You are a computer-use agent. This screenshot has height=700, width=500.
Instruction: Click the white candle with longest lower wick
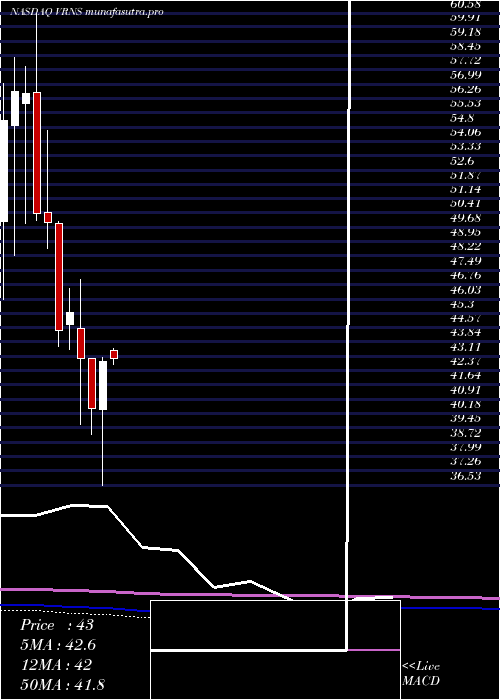[103, 385]
